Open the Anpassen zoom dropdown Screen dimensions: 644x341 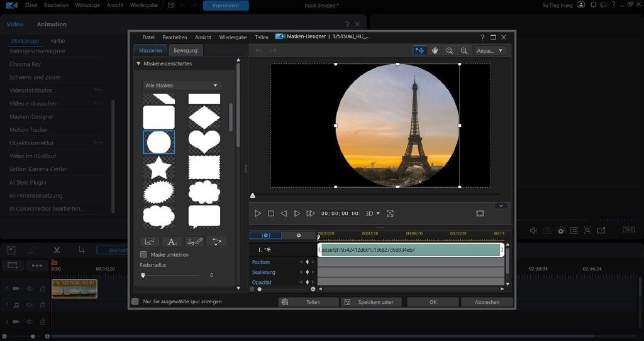[x=491, y=50]
